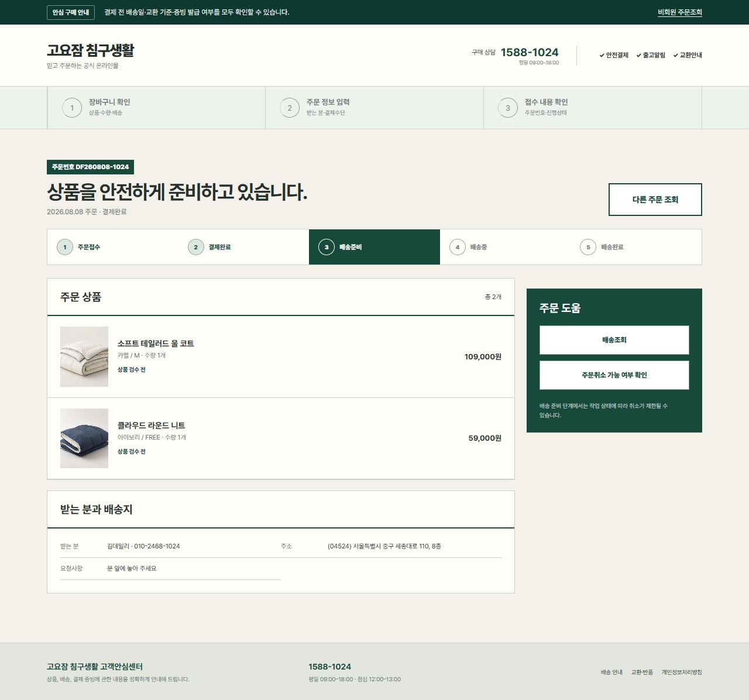The image size is (749, 700).
Task: Click the 주문취소 가능 여부 확인 button
Action: [x=614, y=375]
